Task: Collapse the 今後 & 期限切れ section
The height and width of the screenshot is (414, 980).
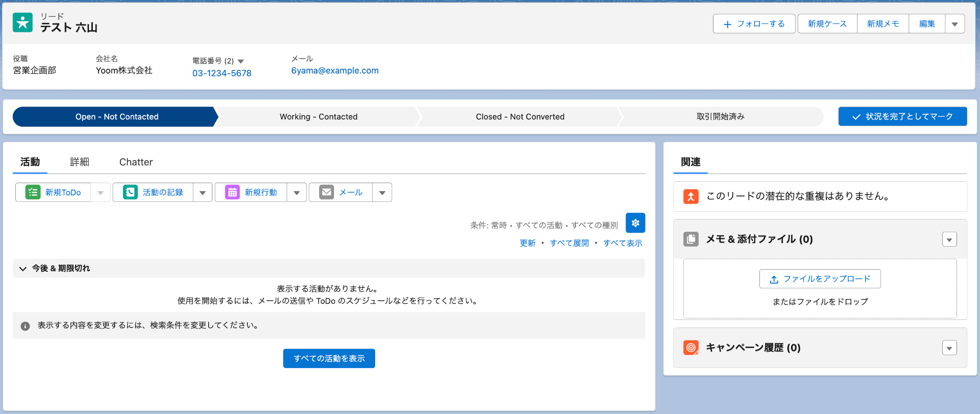Action: click(22, 269)
